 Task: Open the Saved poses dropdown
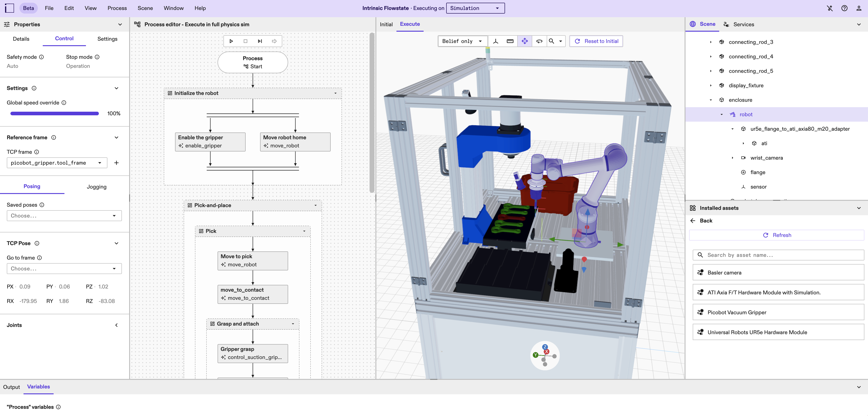click(x=64, y=216)
